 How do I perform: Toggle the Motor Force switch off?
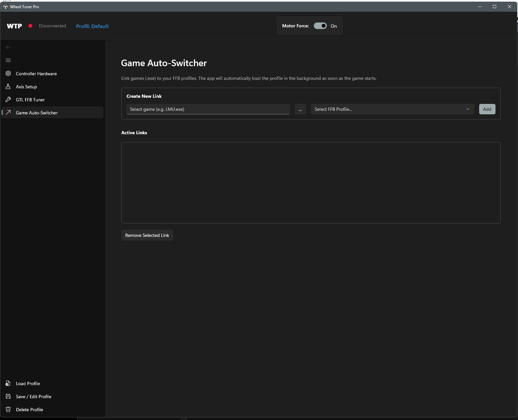click(x=320, y=26)
